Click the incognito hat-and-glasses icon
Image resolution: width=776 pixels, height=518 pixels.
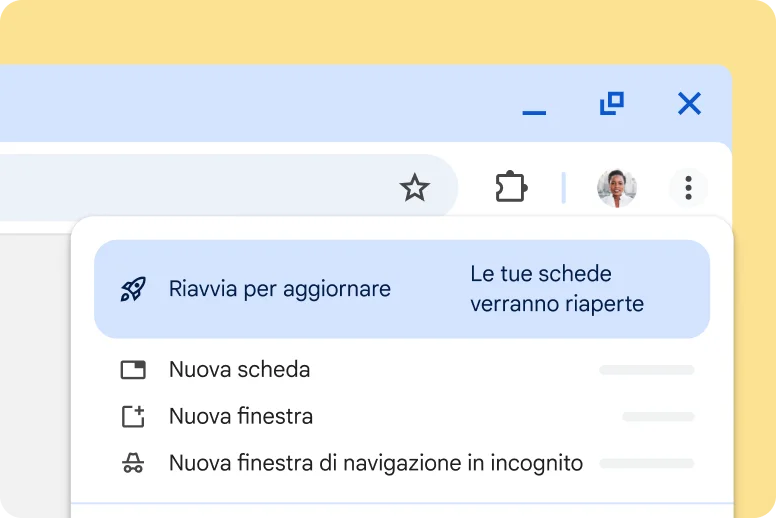tap(133, 464)
